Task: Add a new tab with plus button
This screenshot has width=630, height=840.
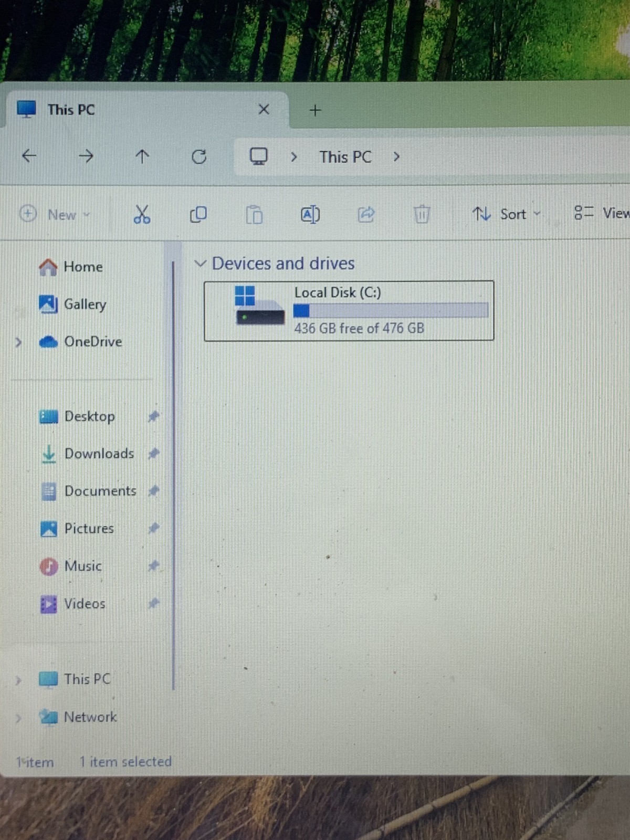Action: (x=315, y=110)
